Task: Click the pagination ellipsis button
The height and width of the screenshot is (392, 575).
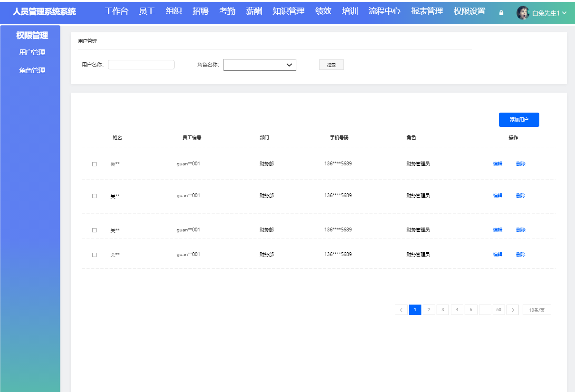Action: (x=485, y=310)
